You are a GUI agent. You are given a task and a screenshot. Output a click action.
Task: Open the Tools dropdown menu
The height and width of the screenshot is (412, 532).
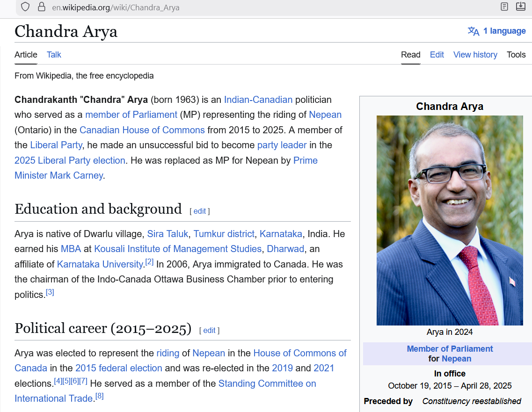516,55
